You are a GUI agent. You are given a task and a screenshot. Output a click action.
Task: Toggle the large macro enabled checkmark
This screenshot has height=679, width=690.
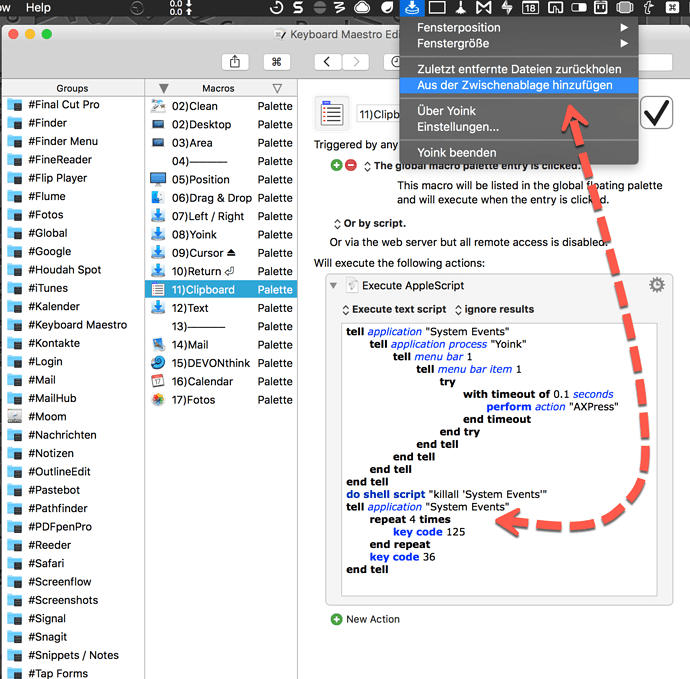[656, 113]
